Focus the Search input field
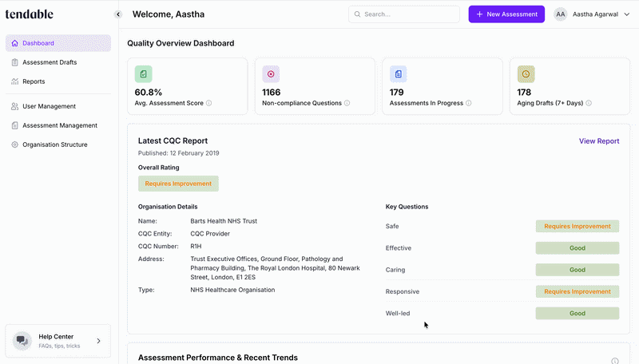The width and height of the screenshot is (639, 364). point(404,14)
